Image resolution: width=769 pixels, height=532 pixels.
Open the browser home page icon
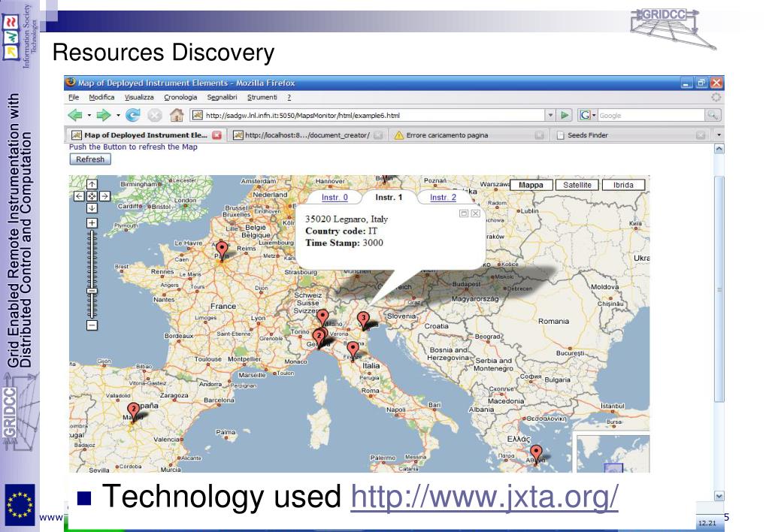(x=177, y=115)
